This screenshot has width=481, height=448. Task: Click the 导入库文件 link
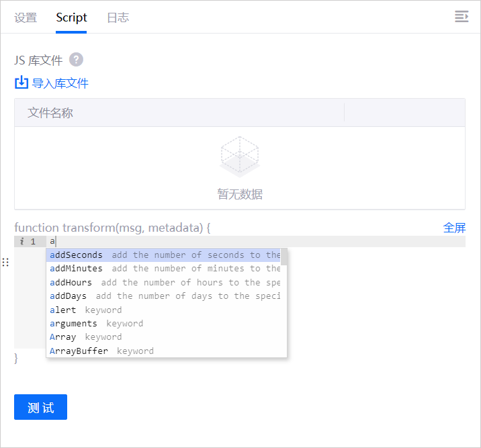point(60,83)
